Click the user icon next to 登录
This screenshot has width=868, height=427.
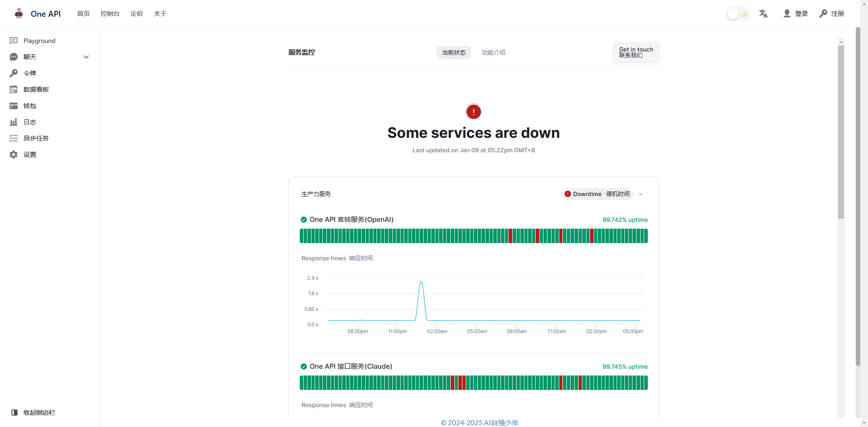pyautogui.click(x=787, y=14)
